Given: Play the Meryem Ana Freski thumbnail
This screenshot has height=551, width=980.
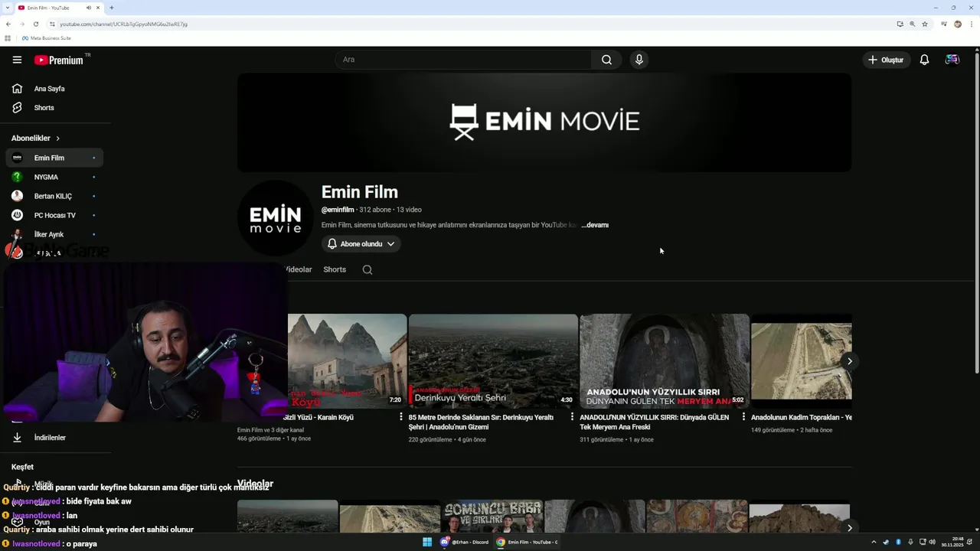Looking at the screenshot, I should [665, 360].
